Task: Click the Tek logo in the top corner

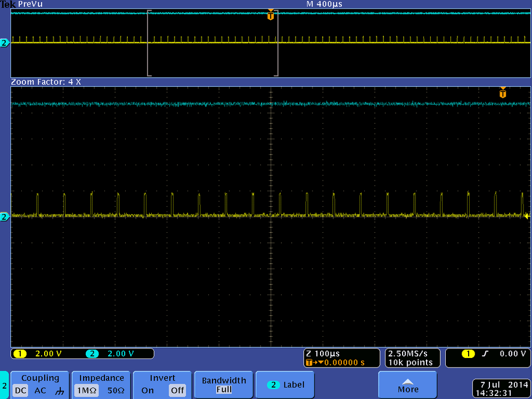Action: click(7, 4)
